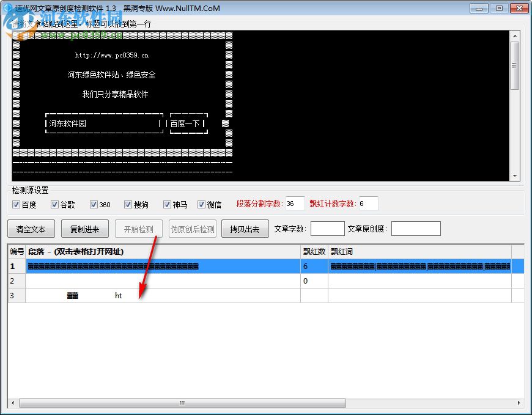Click the 开始检测 button
This screenshot has height=415, width=532.
click(x=139, y=229)
